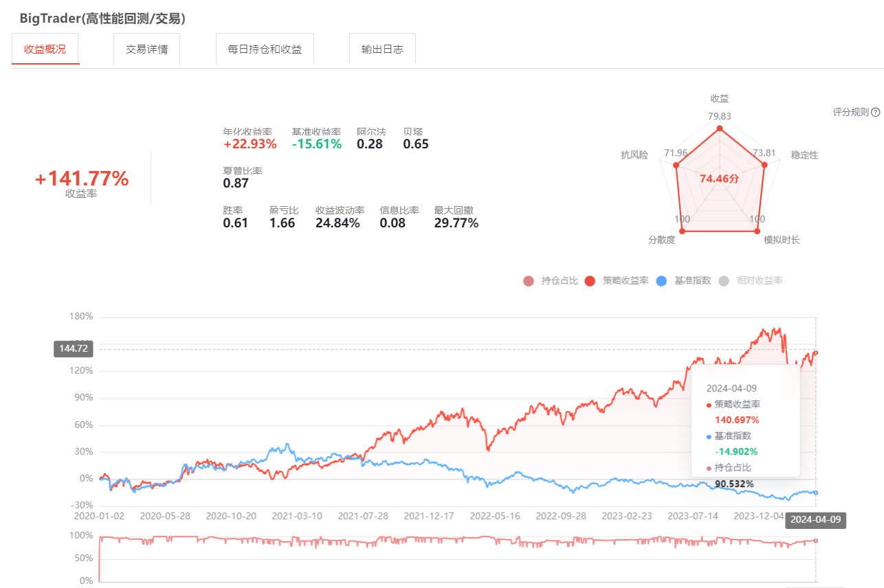This screenshot has height=588, width=884.
Task: Toggle the 持仓占比 legend series
Action: [551, 280]
